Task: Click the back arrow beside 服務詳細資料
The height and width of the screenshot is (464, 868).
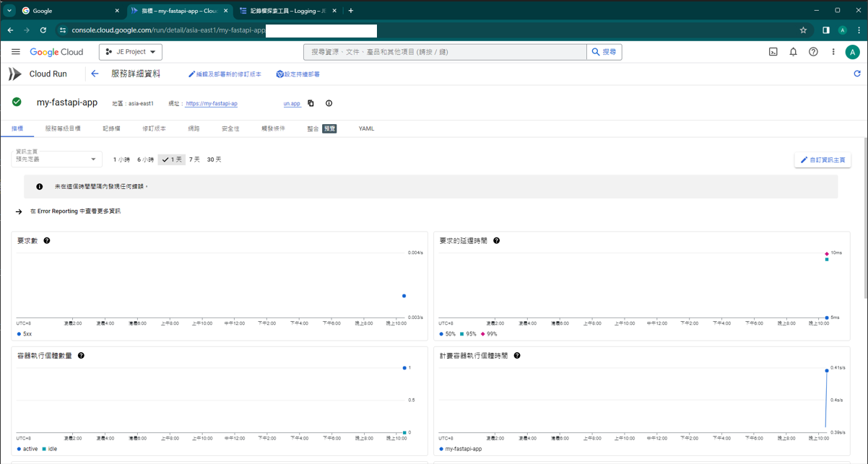Action: pos(95,74)
